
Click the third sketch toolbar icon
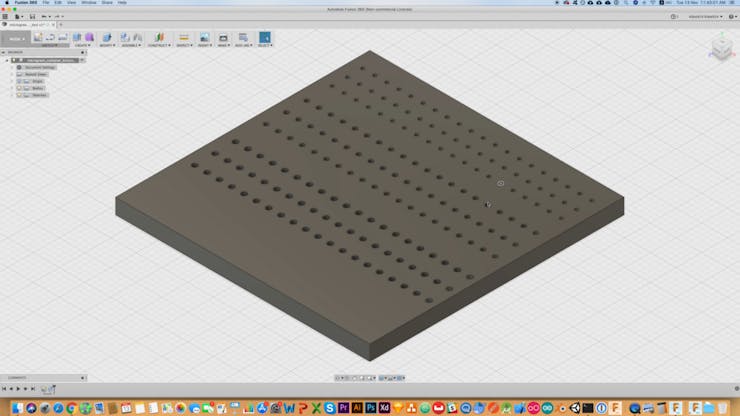tap(63, 37)
